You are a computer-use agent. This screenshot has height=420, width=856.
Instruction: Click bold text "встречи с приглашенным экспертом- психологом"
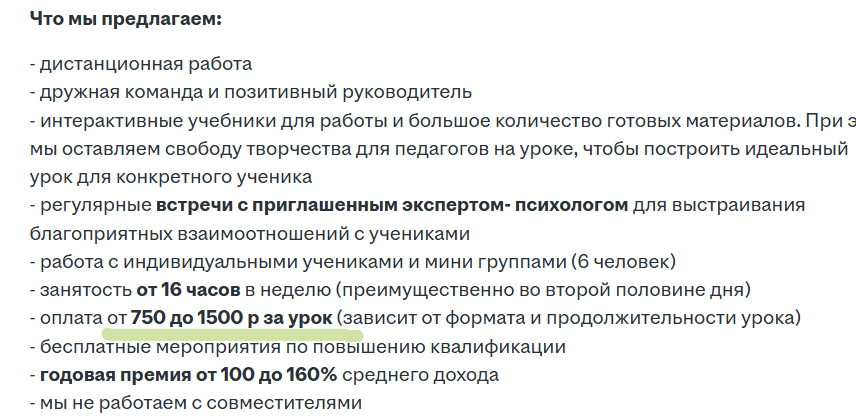(x=392, y=205)
